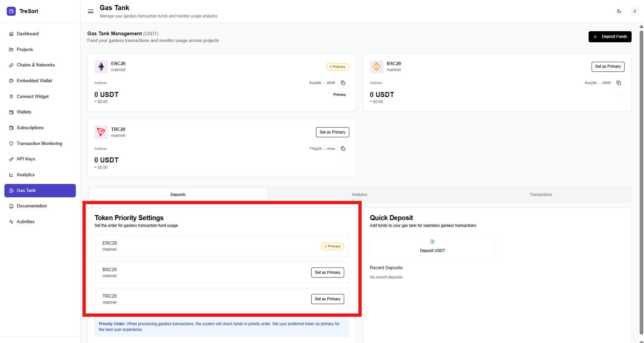Copy the BSC20 wallet address
Image resolution: width=644 pixels, height=343 pixels.
pos(618,83)
